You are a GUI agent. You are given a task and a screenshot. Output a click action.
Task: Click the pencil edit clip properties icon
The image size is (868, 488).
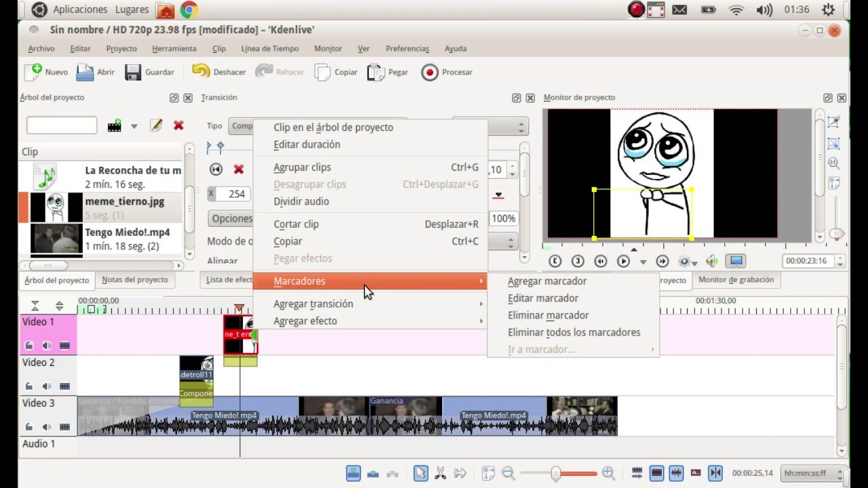(x=157, y=125)
